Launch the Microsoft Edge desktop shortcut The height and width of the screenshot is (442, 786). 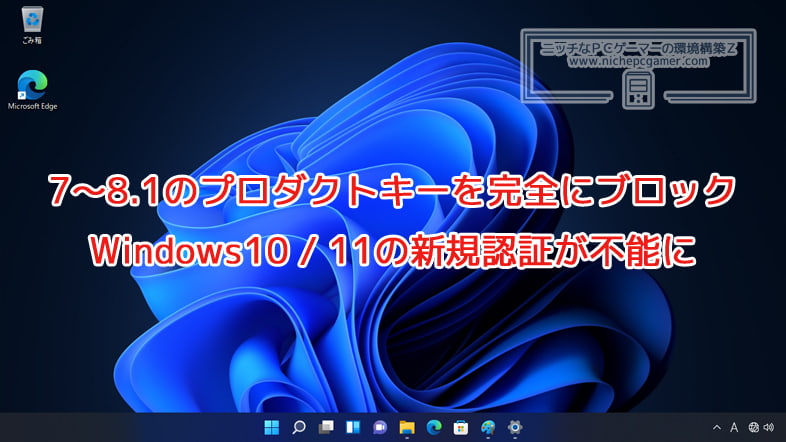pos(33,90)
